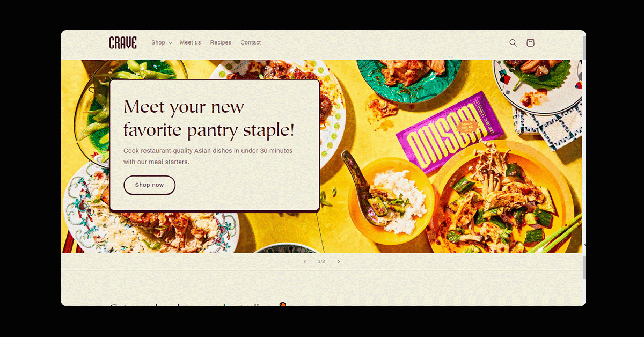The width and height of the screenshot is (644, 337).
Task: Open the Recipes page
Action: click(x=221, y=43)
